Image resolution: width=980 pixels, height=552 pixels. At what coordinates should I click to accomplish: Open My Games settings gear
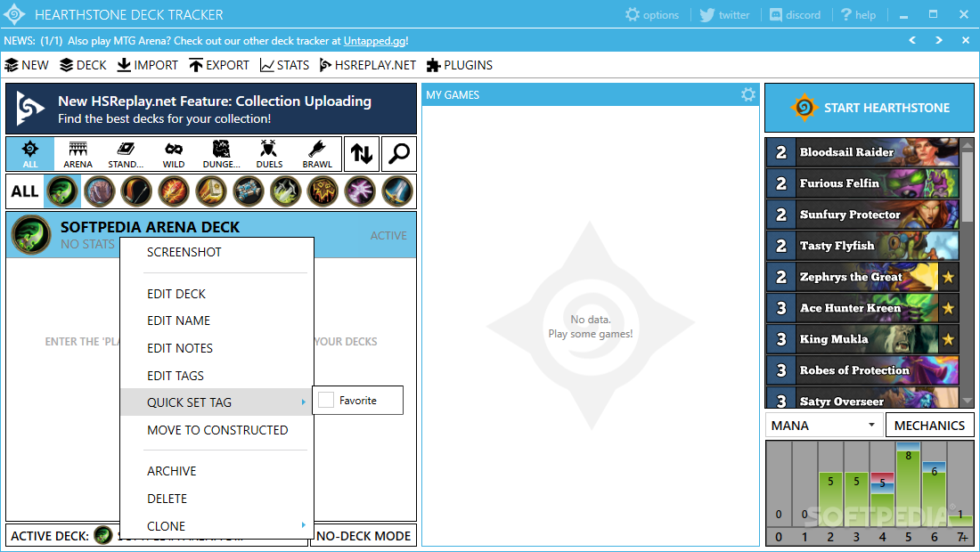click(748, 95)
